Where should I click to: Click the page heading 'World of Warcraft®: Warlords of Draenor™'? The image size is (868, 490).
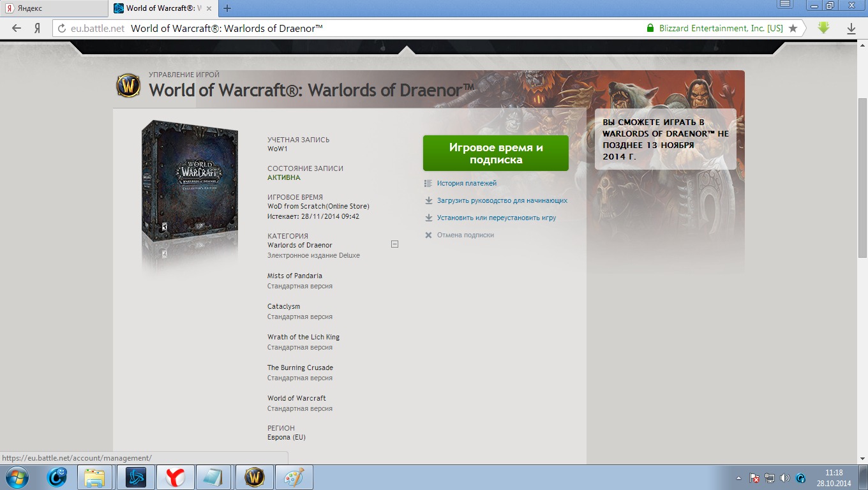pyautogui.click(x=311, y=90)
